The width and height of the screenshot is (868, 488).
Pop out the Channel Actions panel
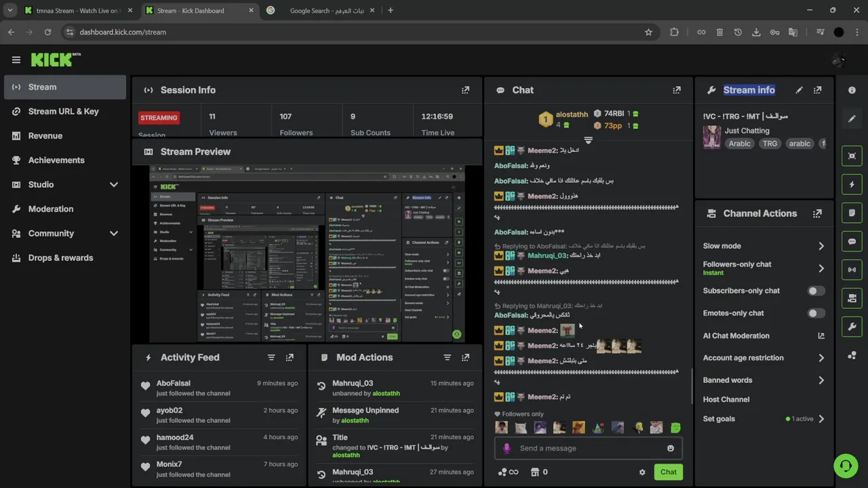[817, 213]
